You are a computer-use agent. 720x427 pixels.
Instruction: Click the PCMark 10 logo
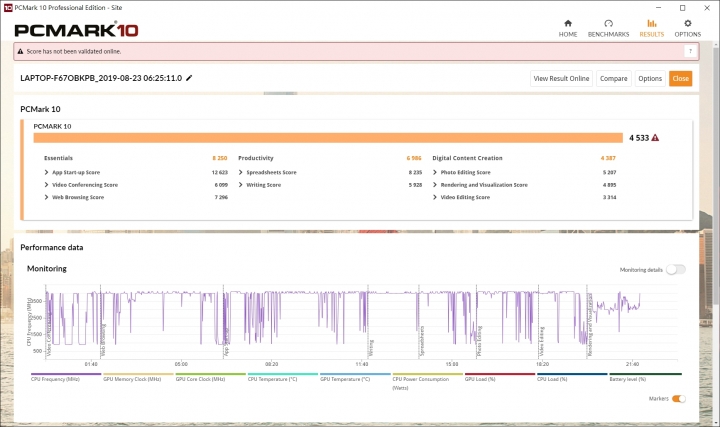coord(76,30)
